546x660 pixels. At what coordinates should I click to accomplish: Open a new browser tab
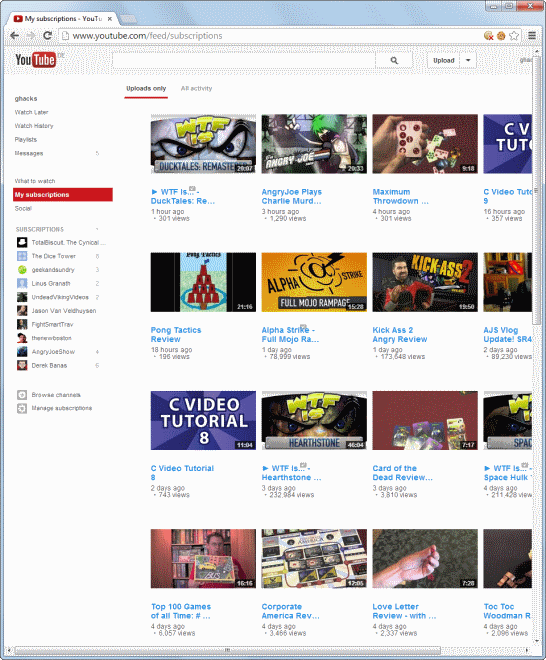128,19
